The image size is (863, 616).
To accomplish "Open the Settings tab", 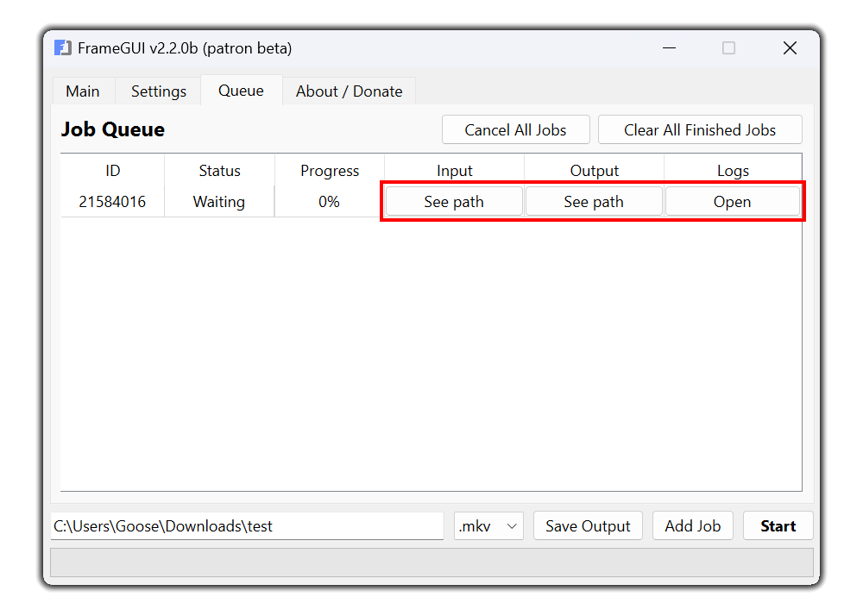I will point(159,91).
